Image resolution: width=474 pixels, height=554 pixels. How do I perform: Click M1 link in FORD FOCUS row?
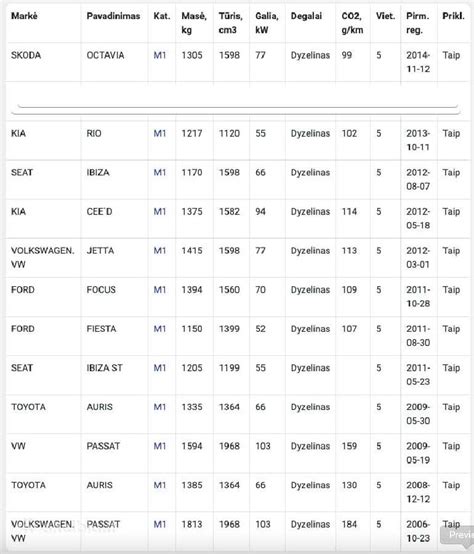pyautogui.click(x=160, y=290)
